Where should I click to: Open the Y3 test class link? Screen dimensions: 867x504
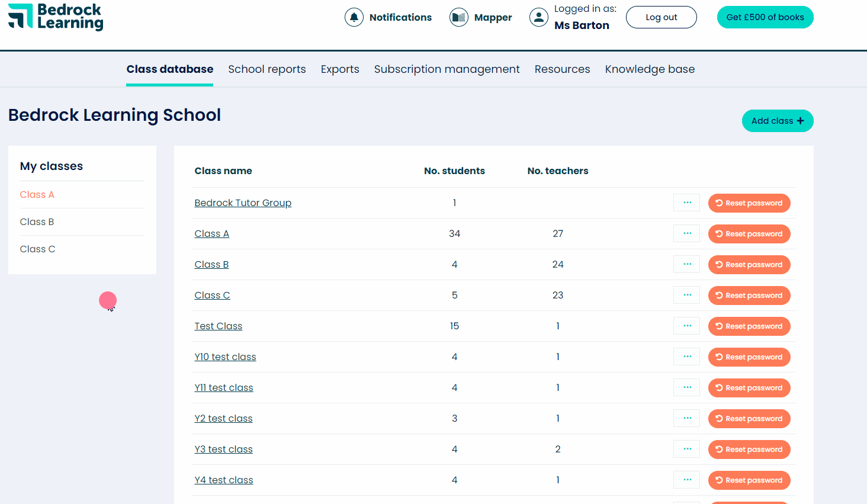[223, 450]
